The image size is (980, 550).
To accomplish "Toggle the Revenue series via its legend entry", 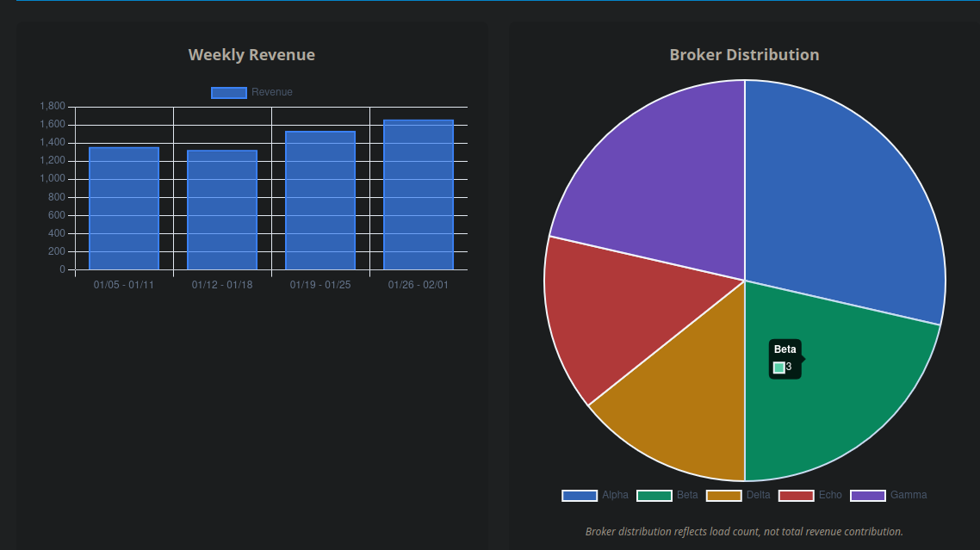I will click(272, 92).
